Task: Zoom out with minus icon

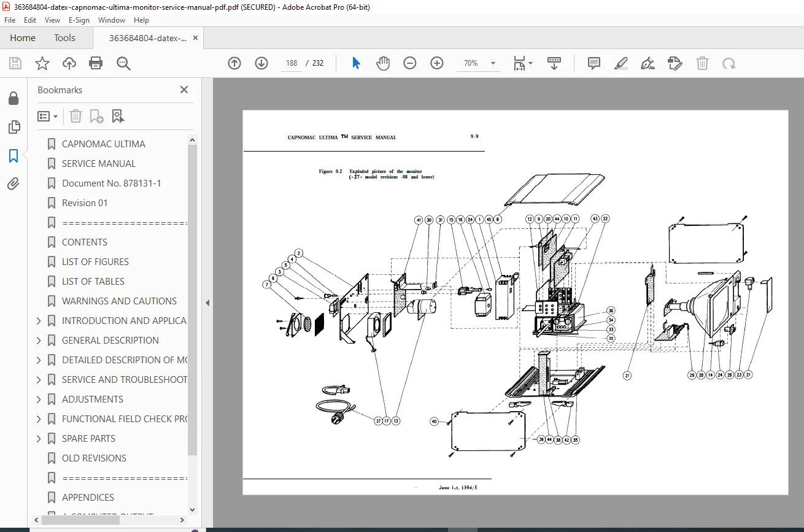Action: point(410,63)
